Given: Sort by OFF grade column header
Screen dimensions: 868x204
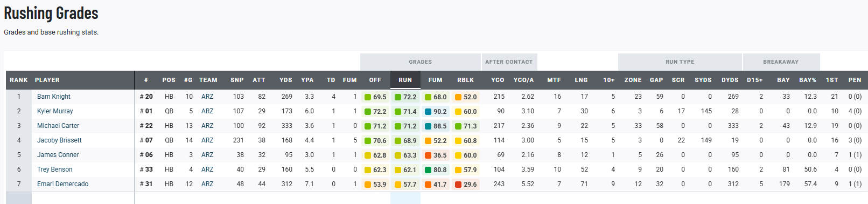Looking at the screenshot, I should [x=375, y=80].
